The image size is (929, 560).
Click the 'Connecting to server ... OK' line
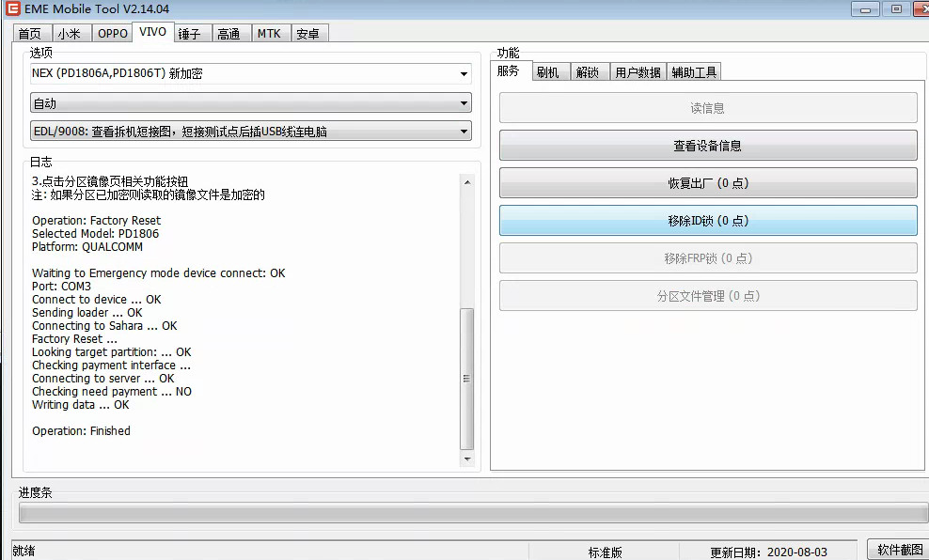tap(103, 379)
